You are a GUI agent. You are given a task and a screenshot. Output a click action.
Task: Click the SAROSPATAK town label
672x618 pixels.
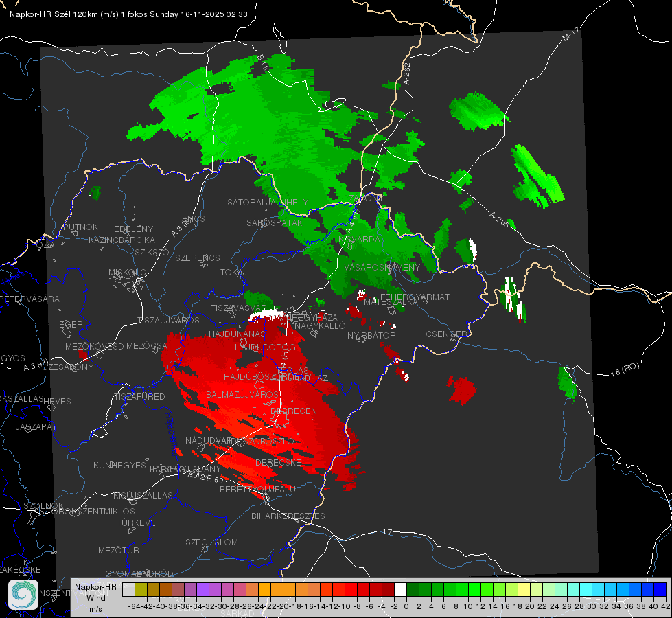(x=275, y=222)
